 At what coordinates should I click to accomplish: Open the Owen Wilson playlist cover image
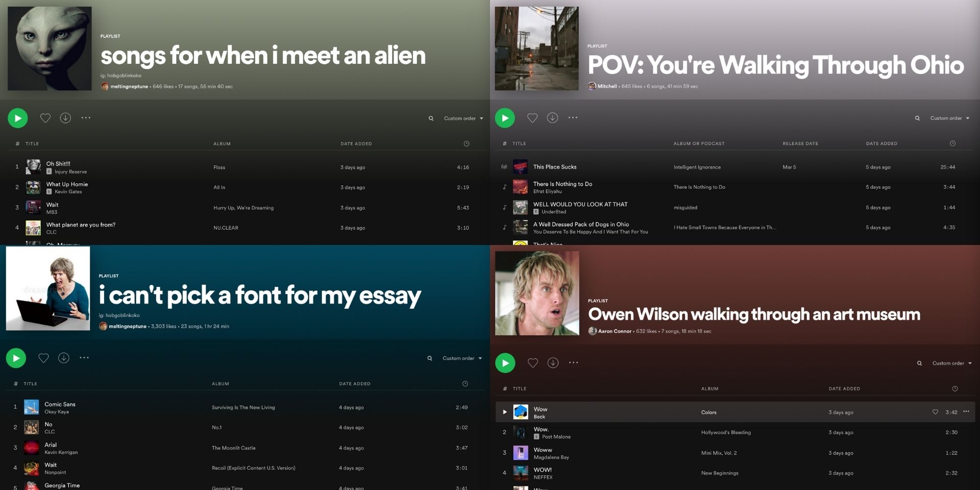pos(537,293)
